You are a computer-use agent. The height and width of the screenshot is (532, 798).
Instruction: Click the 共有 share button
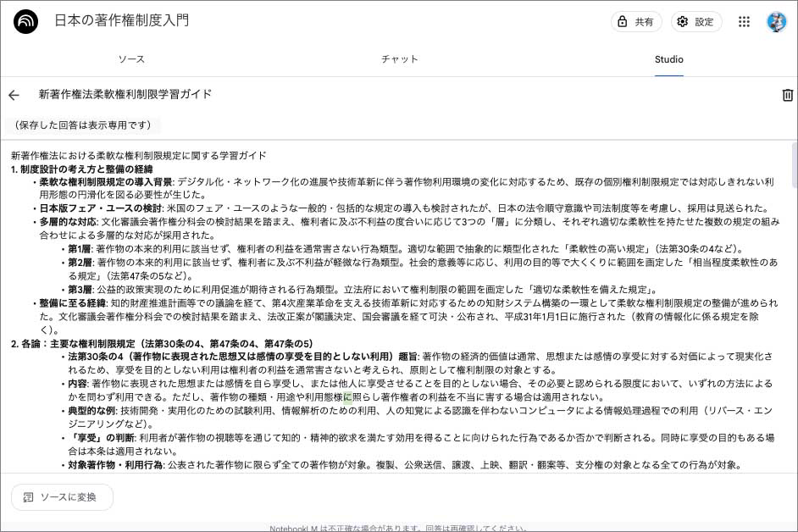[635, 22]
